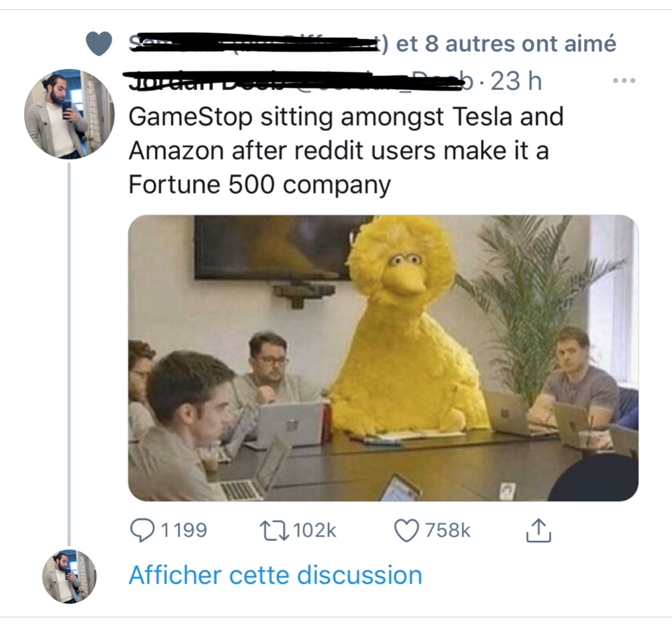
Task: Retweet using the arrows icon
Action: [x=274, y=530]
